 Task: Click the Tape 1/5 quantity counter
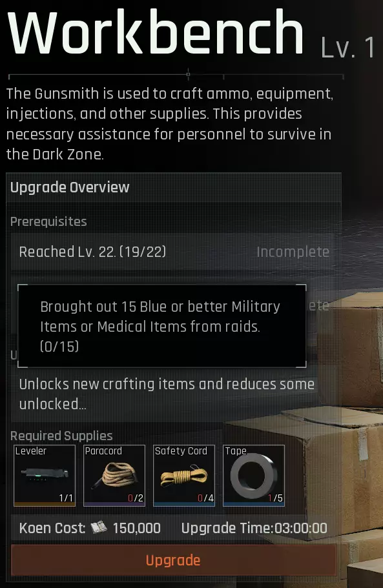click(x=275, y=498)
